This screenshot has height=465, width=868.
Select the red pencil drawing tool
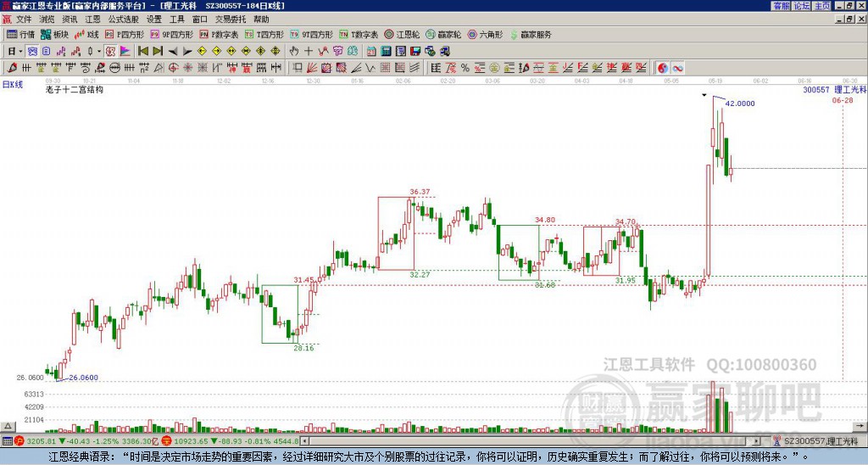12,68
